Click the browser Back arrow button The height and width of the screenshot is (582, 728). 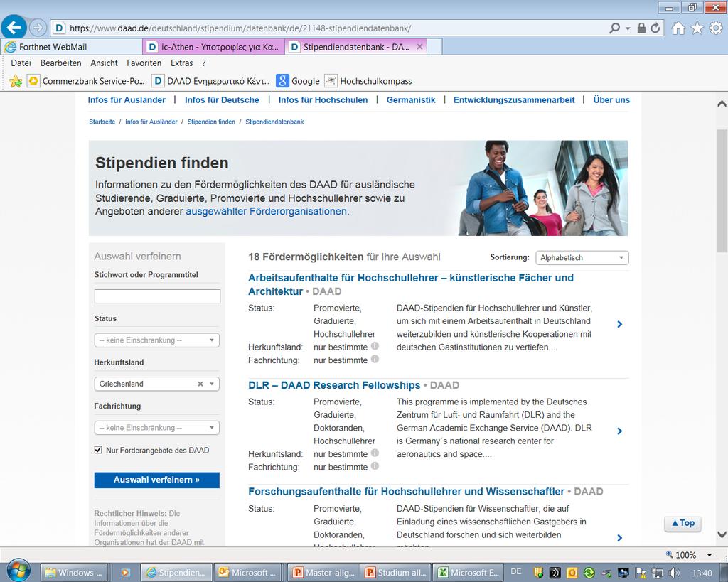14,28
